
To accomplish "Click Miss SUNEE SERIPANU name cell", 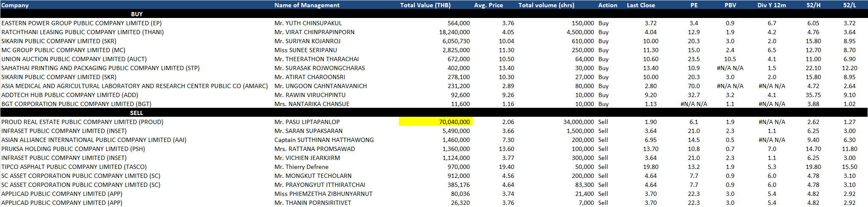I will click(306, 50).
